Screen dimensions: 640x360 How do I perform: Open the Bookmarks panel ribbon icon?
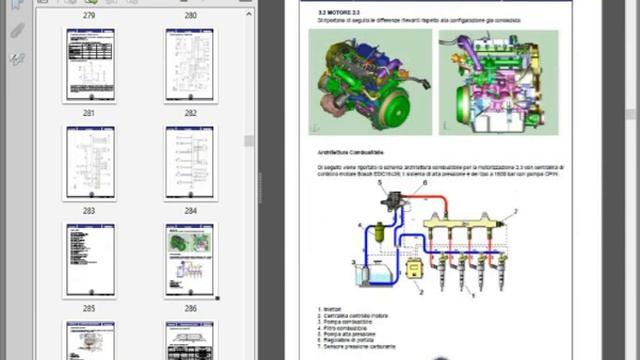click(17, 4)
